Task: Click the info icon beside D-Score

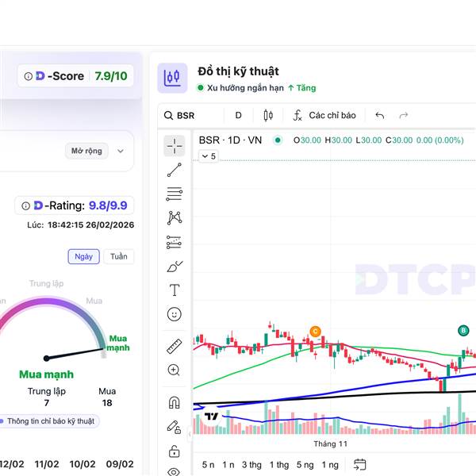Action: click(x=29, y=76)
